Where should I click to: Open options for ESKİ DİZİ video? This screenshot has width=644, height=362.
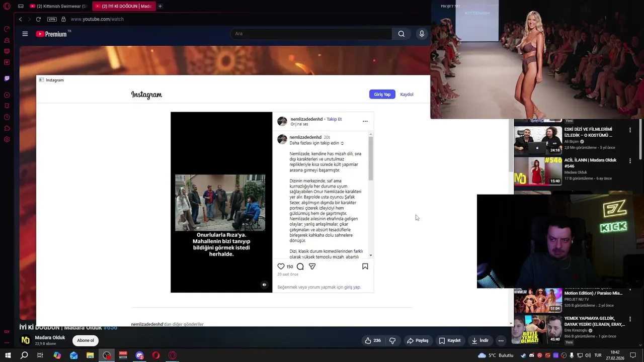[x=630, y=130]
